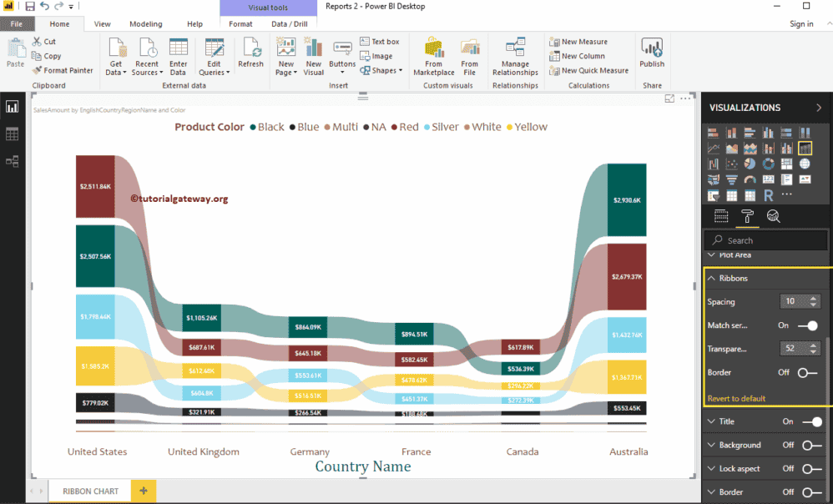Switch to Data view in left sidebar

pyautogui.click(x=13, y=134)
